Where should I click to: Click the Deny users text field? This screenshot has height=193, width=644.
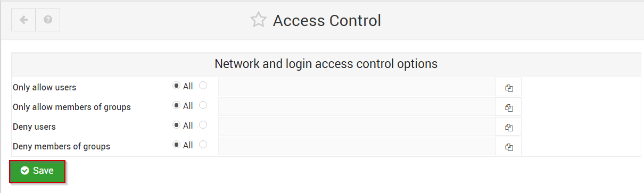357,127
